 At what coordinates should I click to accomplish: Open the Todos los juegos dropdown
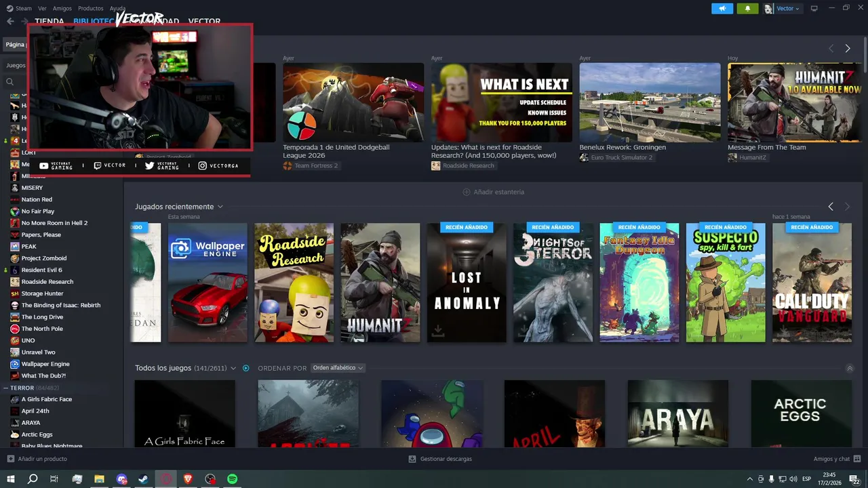tap(233, 368)
